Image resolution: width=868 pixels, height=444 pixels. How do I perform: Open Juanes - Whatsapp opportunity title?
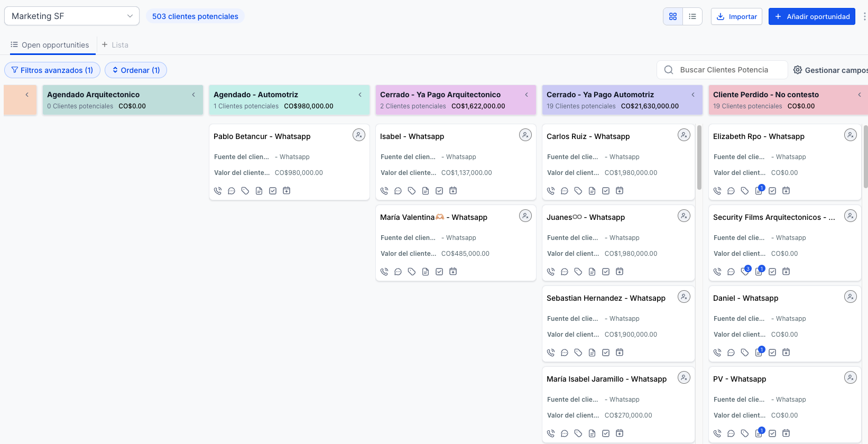tap(586, 217)
